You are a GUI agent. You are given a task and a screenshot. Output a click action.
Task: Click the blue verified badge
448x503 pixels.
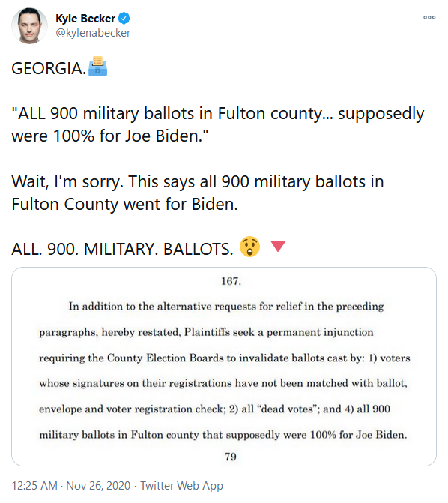[x=124, y=19]
